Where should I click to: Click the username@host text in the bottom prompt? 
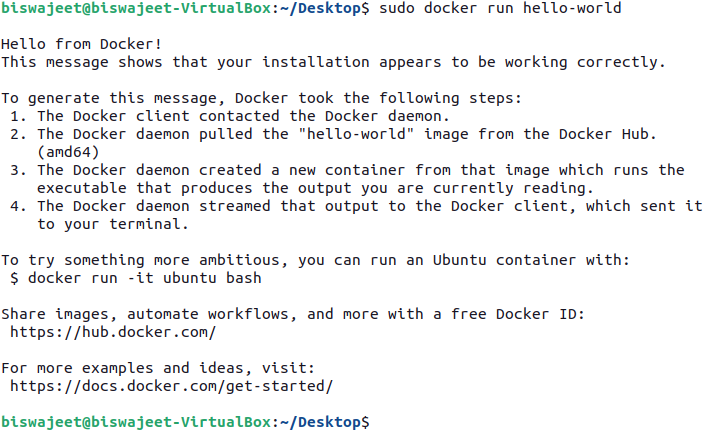(135, 422)
